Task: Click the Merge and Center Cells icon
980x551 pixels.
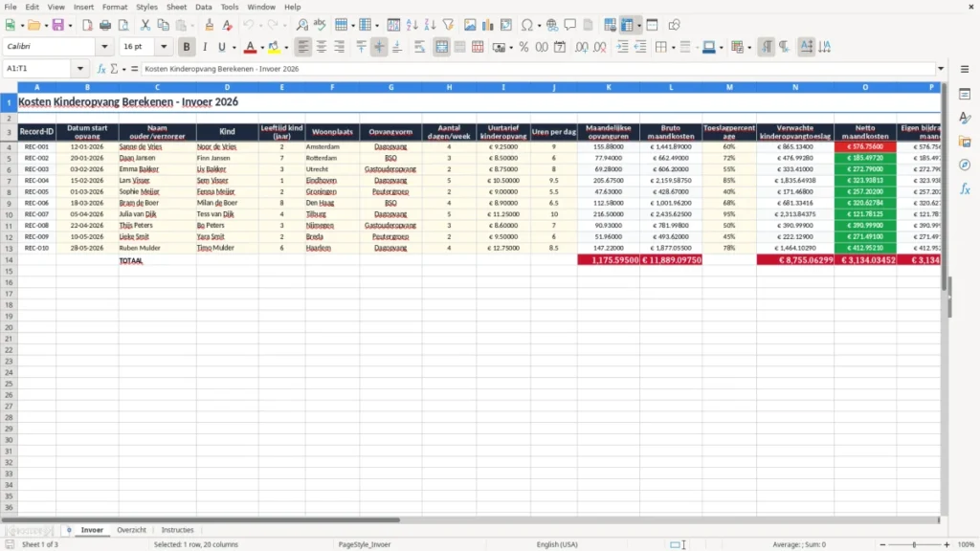Action: click(x=441, y=47)
